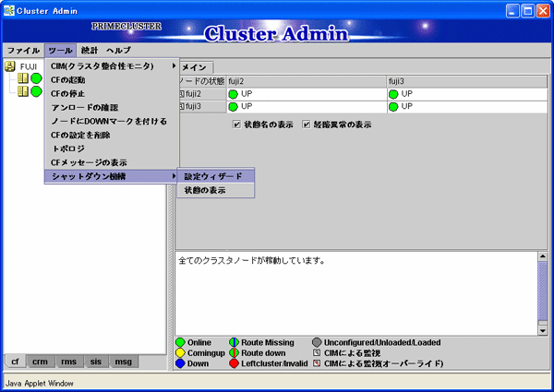The image size is (554, 392).
Task: Click fuji3 row green UP icon under fuji3 column
Action: [x=393, y=107]
